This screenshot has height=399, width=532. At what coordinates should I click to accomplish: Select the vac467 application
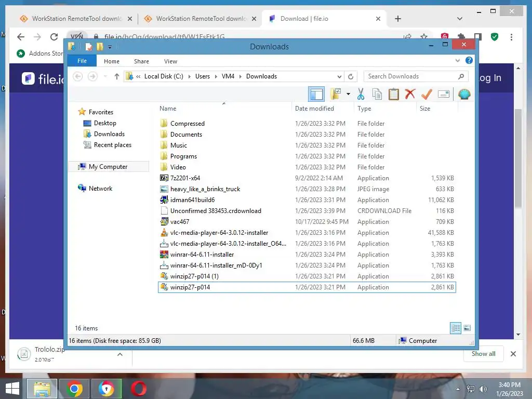point(307,221)
